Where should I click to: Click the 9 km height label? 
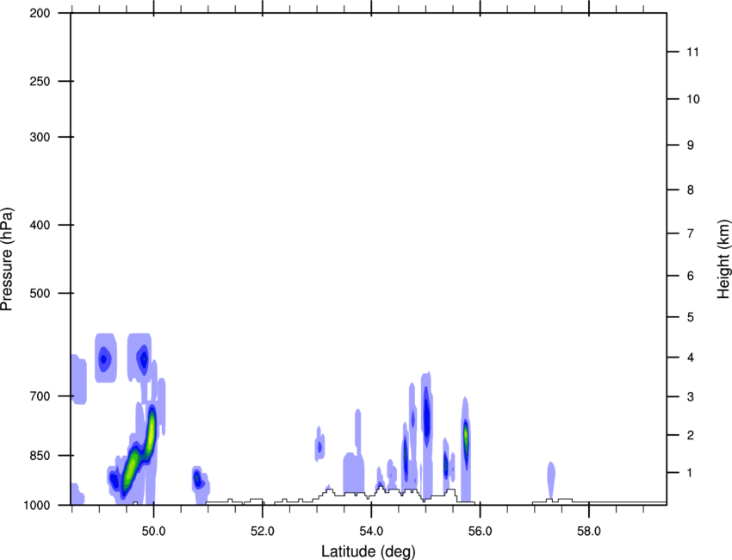(x=690, y=146)
